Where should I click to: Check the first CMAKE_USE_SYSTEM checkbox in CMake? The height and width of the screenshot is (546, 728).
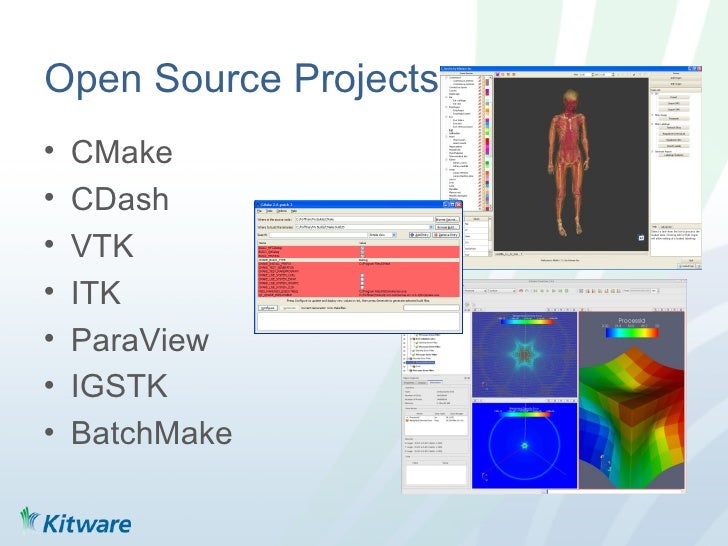pos(362,273)
